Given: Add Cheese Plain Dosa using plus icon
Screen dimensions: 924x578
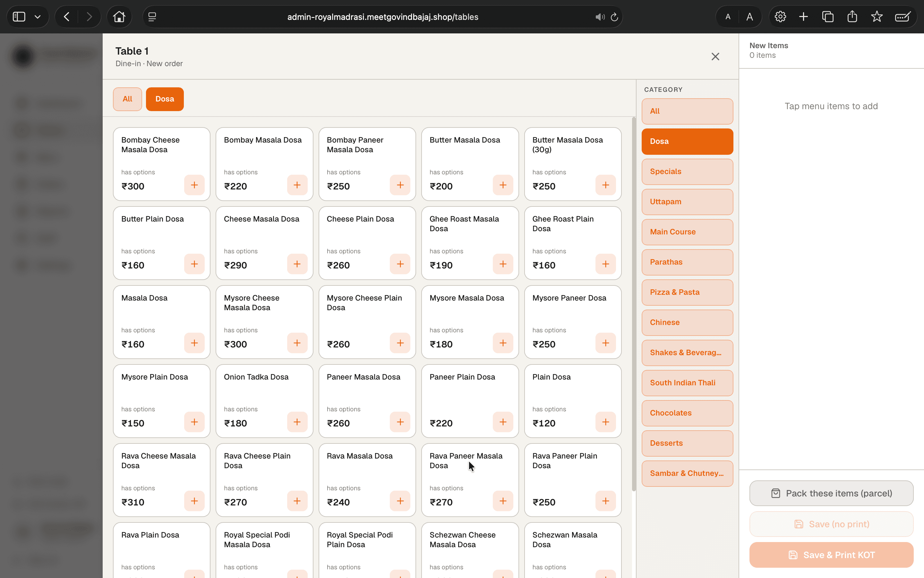Looking at the screenshot, I should tap(400, 264).
